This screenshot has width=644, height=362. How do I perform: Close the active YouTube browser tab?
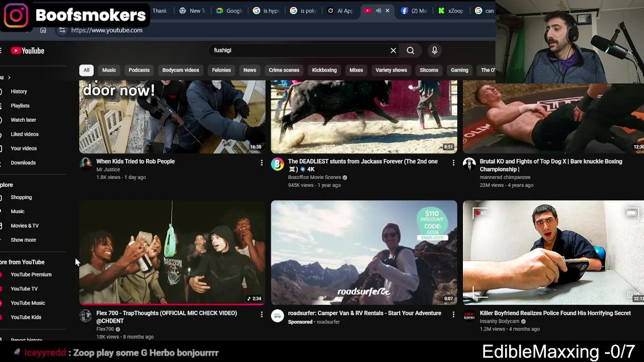coord(387,11)
